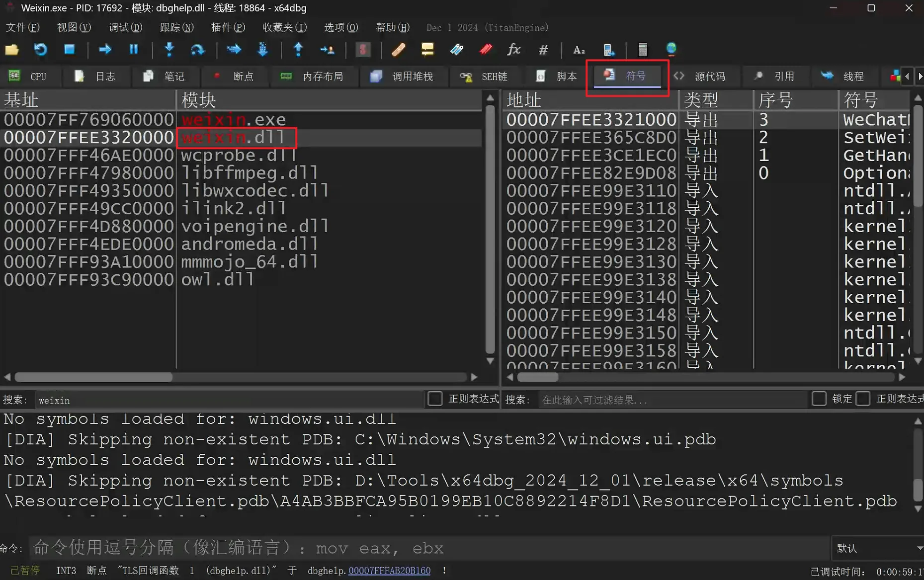Open the 帮助(H) menu
924x580 pixels.
click(x=393, y=27)
